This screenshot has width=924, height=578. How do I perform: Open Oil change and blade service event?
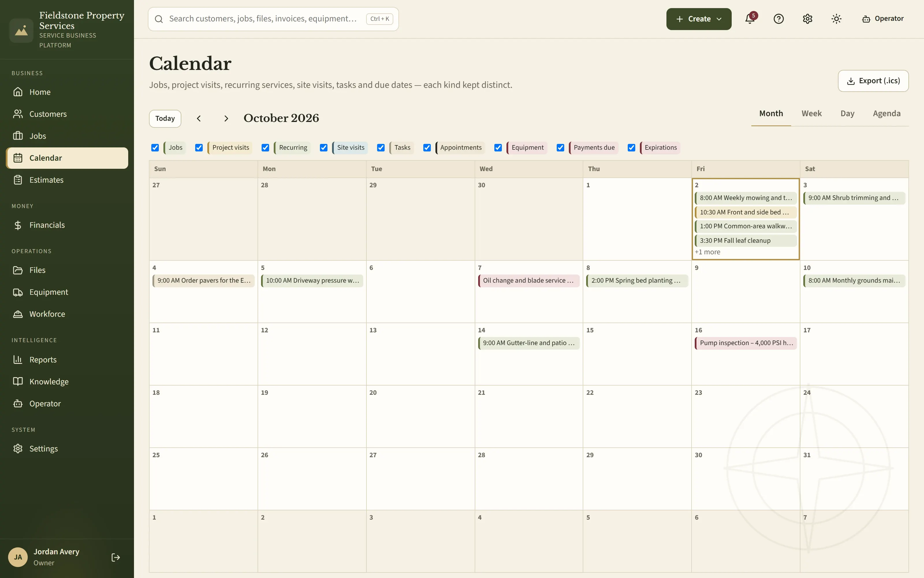click(529, 281)
